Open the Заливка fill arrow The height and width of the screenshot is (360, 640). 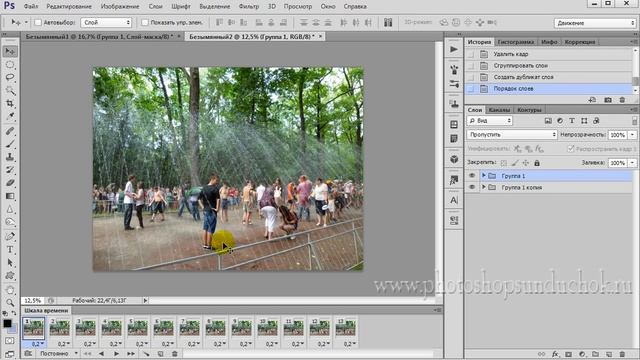click(x=632, y=163)
